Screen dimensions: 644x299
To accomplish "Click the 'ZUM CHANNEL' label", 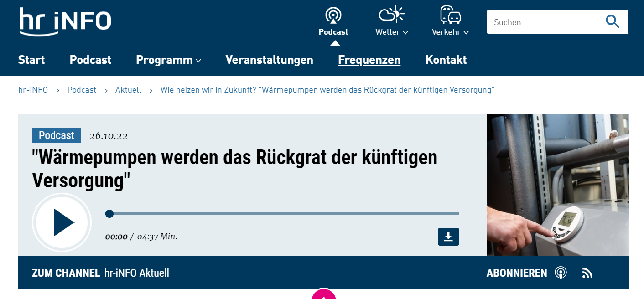I will pyautogui.click(x=66, y=273).
